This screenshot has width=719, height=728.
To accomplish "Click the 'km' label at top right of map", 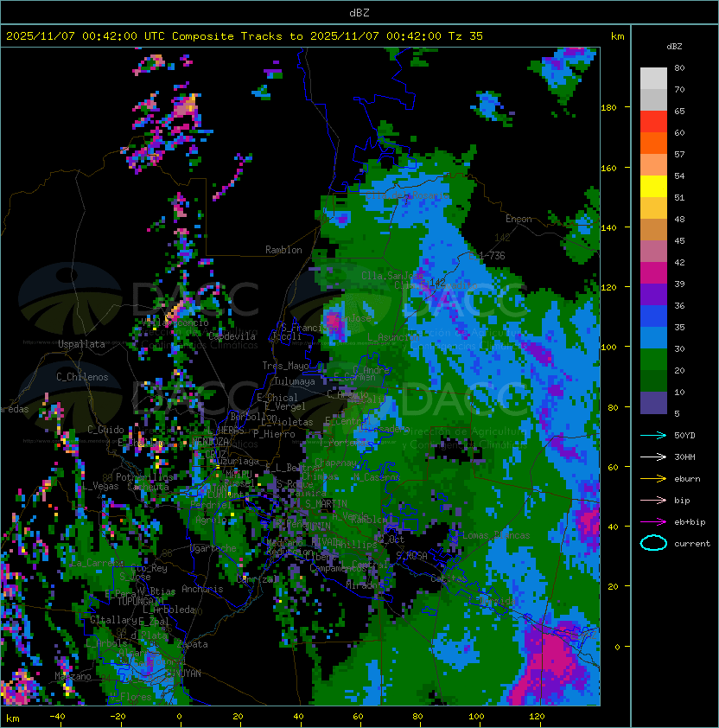I will click(617, 36).
